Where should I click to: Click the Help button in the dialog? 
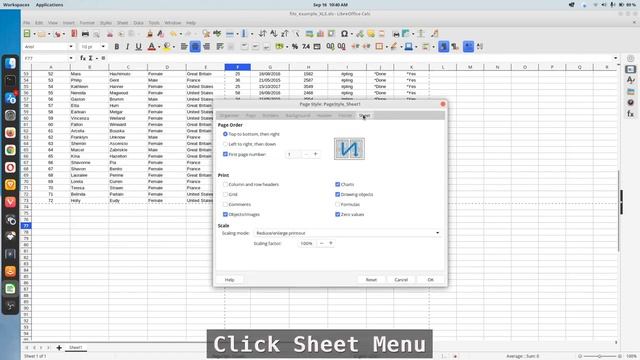point(229,280)
